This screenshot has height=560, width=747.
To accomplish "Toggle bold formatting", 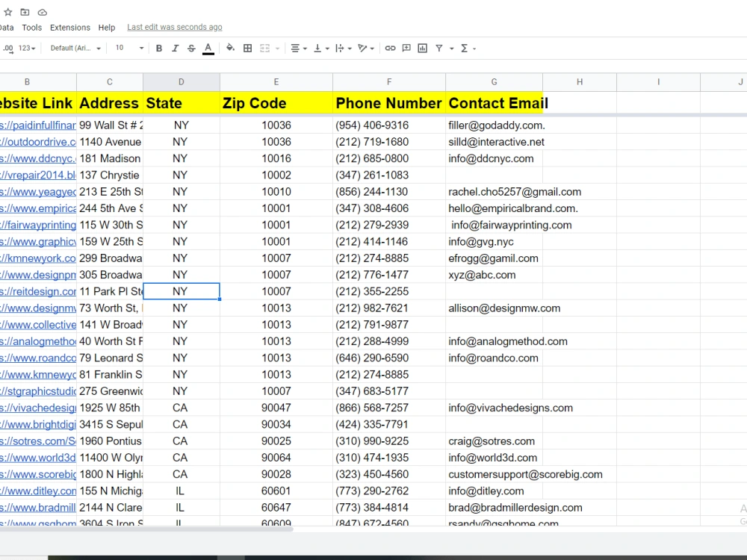I will click(159, 48).
